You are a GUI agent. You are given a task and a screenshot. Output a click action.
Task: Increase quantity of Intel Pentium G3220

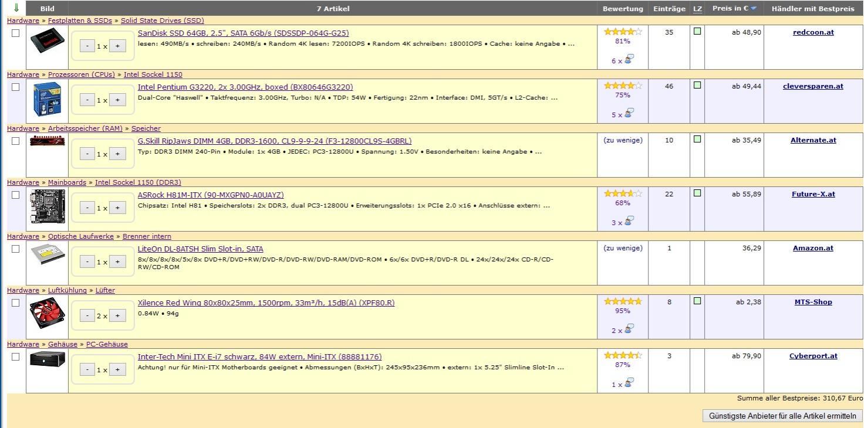coord(117,100)
